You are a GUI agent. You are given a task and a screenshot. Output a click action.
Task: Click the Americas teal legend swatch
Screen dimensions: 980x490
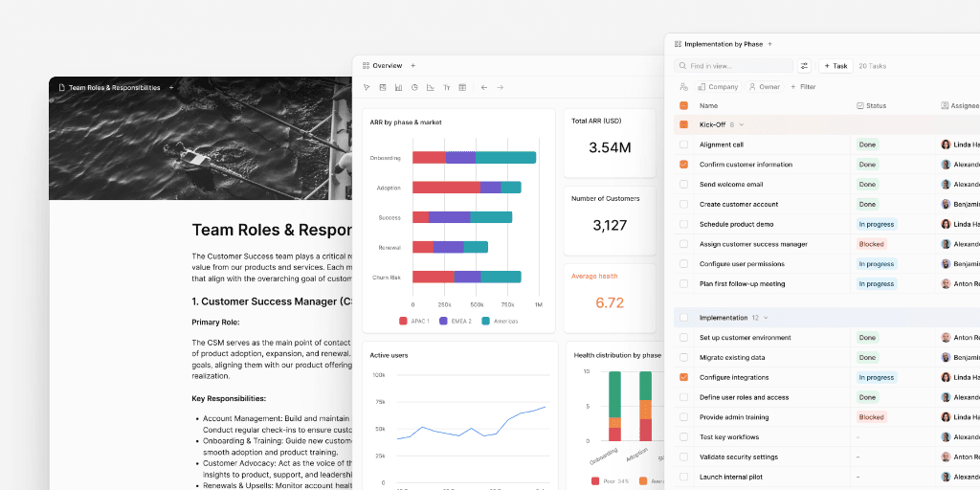(x=485, y=321)
